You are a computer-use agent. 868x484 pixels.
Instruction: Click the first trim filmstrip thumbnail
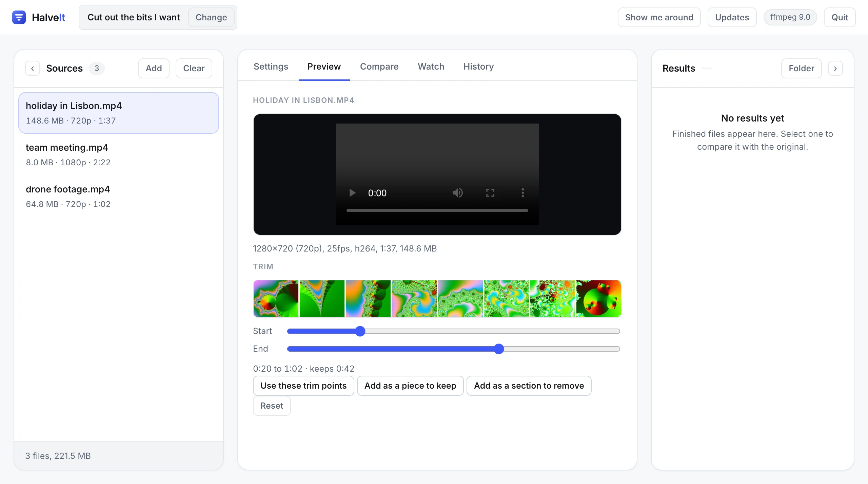(x=276, y=299)
